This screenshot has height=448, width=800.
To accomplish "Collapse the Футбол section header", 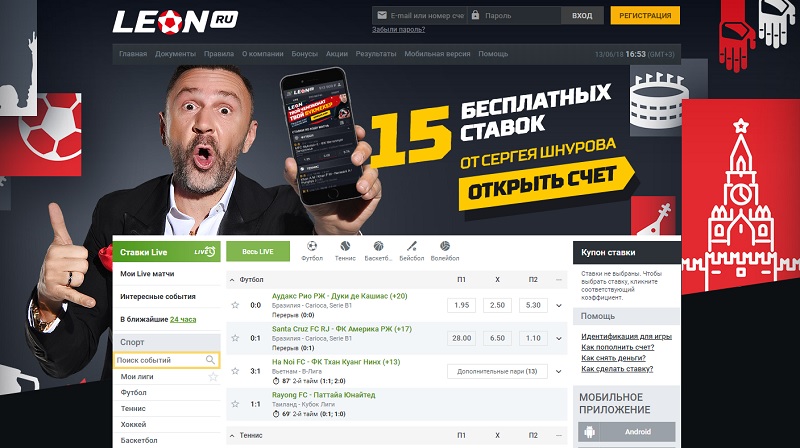I will 232,280.
